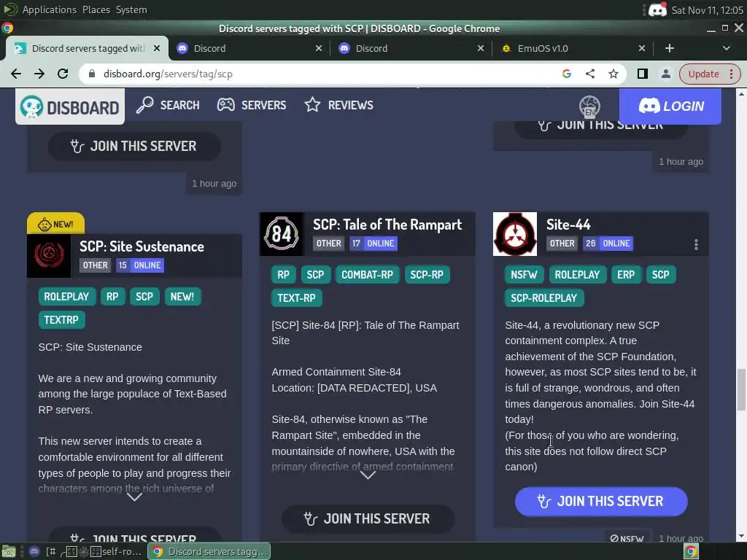Close the Disboard browser tab
747x560 pixels.
[157, 48]
